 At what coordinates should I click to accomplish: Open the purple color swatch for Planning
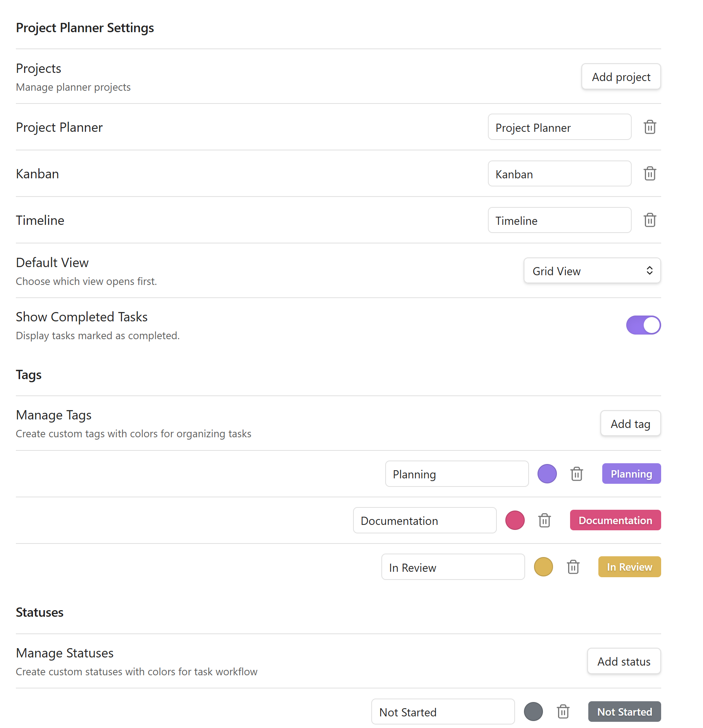pos(547,473)
